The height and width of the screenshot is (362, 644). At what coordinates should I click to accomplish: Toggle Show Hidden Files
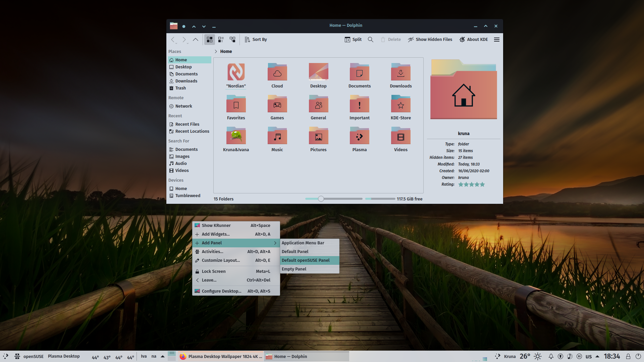click(x=430, y=40)
